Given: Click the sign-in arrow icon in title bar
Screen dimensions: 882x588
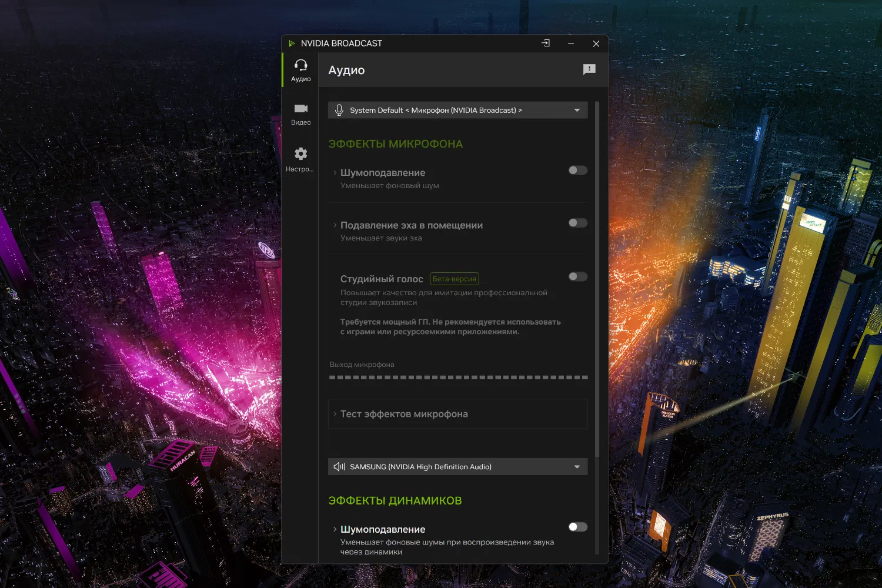Looking at the screenshot, I should click(546, 43).
